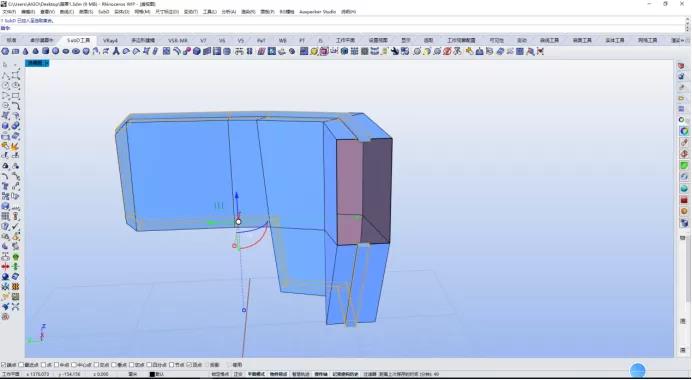Select the Circle tool in left sidebar
The height and width of the screenshot is (380, 692).
[5, 86]
